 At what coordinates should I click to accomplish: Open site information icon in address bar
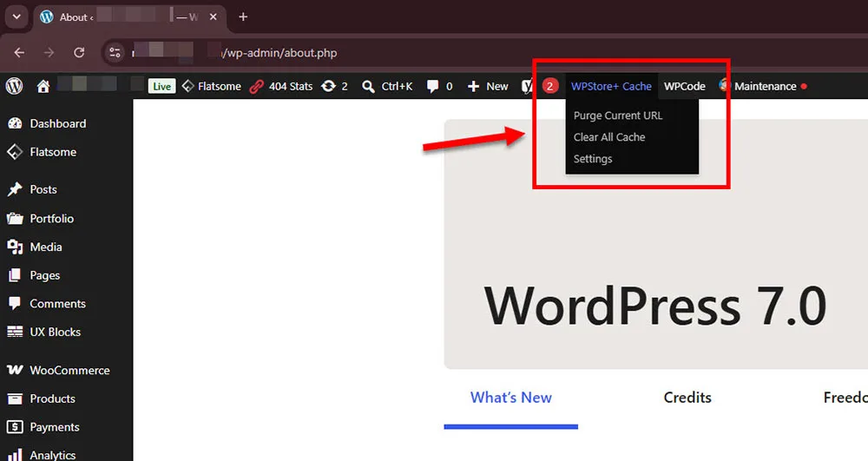pyautogui.click(x=115, y=53)
